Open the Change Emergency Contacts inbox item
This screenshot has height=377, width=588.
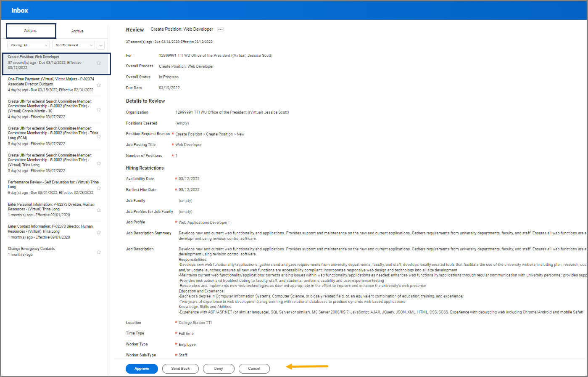click(x=32, y=249)
